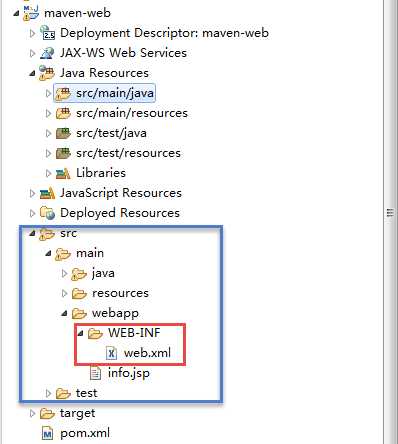
Task: Click the web.xml file icon
Action: coord(111,353)
